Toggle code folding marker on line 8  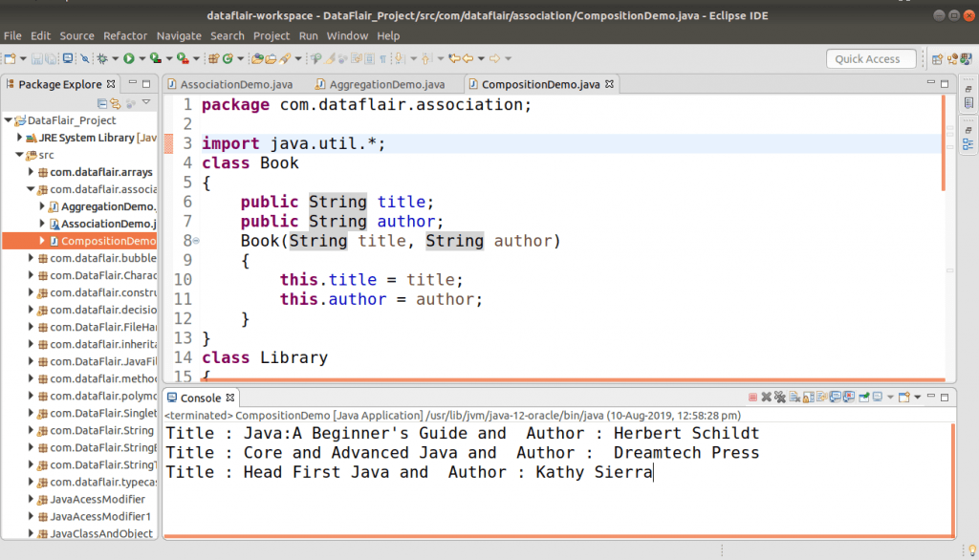[196, 241]
